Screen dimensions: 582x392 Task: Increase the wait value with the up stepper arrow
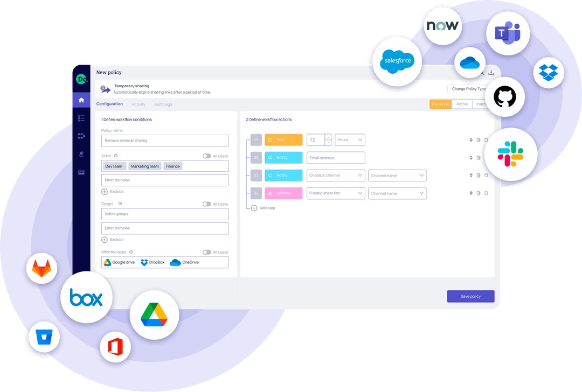[x=328, y=137]
